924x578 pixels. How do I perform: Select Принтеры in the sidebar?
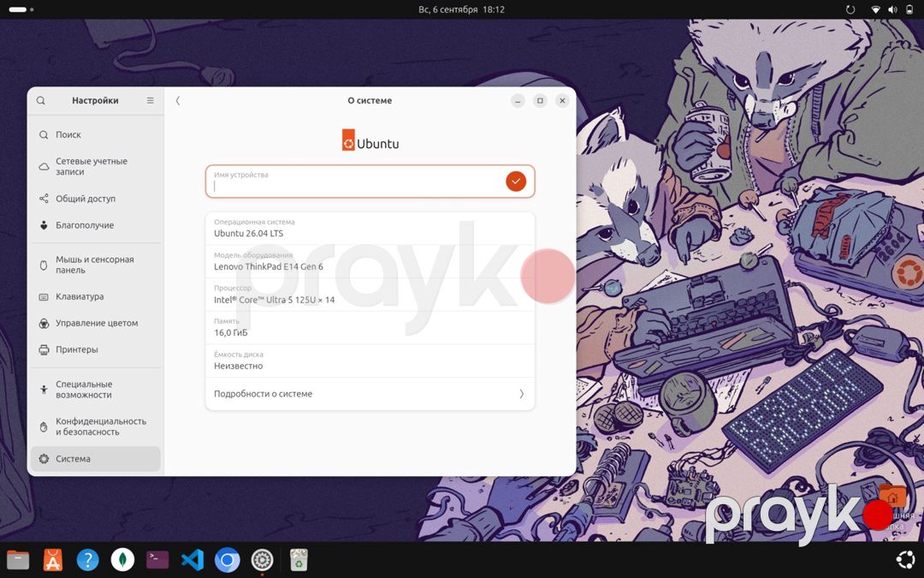click(x=96, y=349)
